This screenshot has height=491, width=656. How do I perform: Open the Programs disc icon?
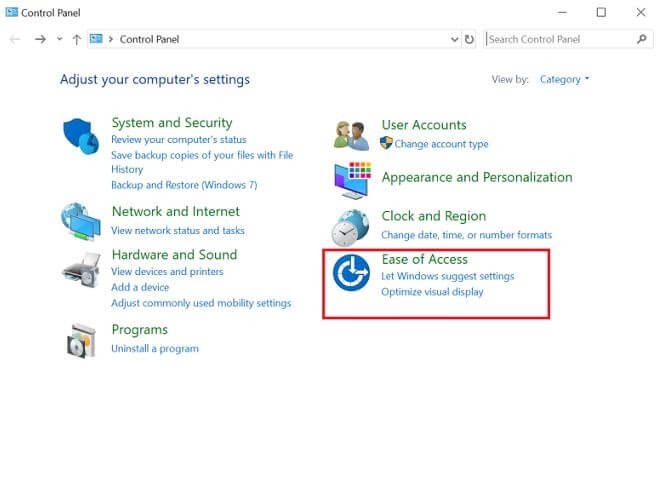coord(81,340)
